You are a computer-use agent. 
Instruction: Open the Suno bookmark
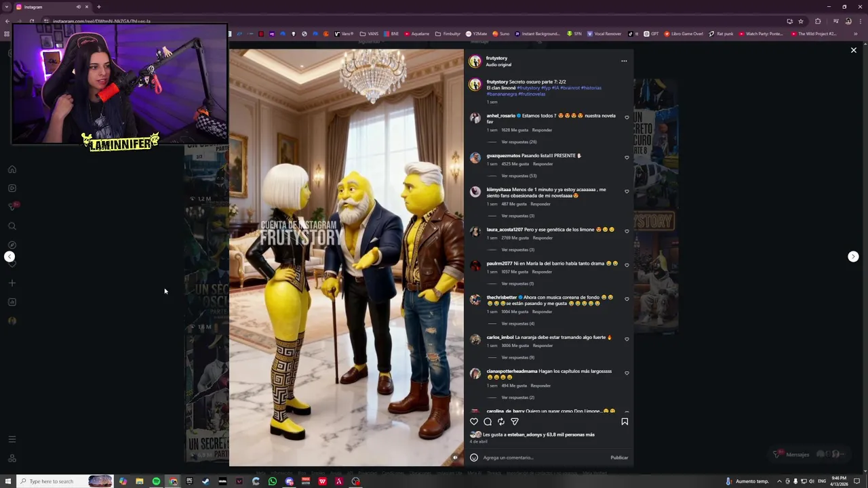[x=501, y=34]
